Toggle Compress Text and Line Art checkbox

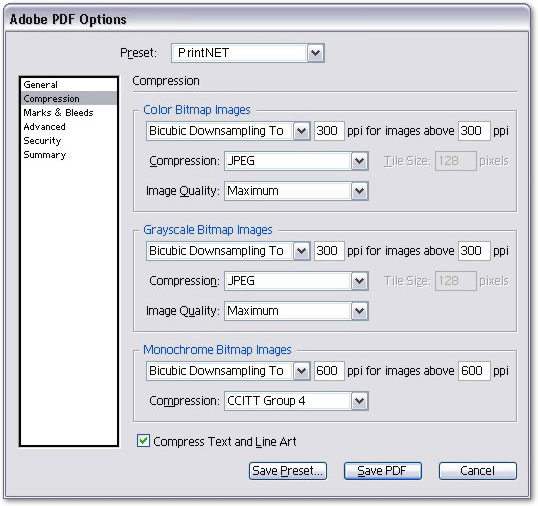coord(143,441)
